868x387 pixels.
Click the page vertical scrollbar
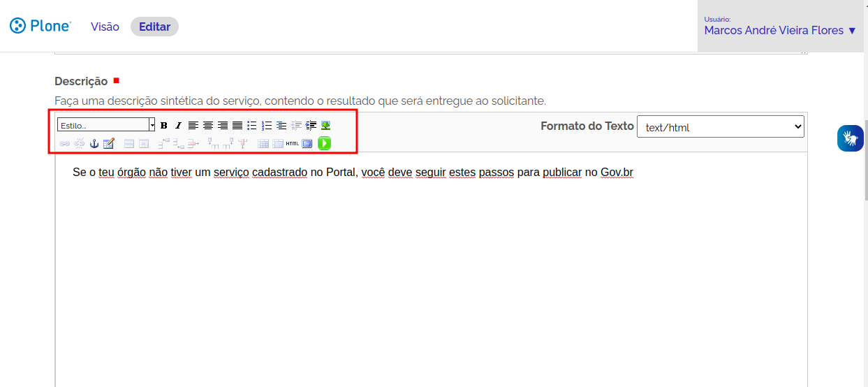coord(865,161)
